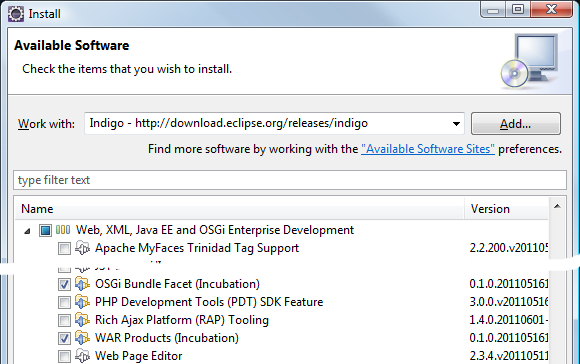Image resolution: width=580 pixels, height=364 pixels.
Task: Check the Web Page Editor checkbox
Action: tap(64, 357)
